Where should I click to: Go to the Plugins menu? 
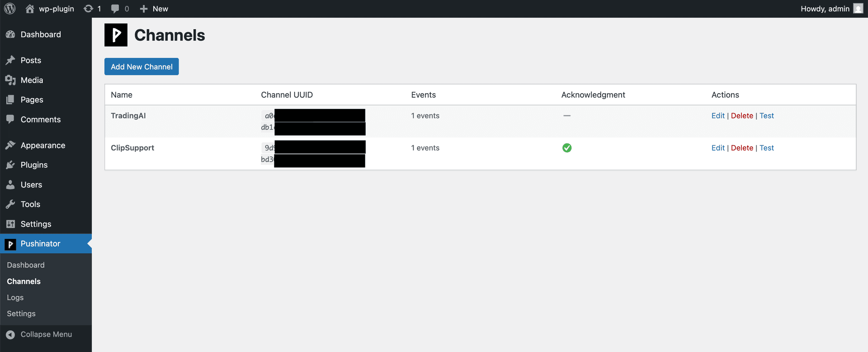[x=34, y=165]
